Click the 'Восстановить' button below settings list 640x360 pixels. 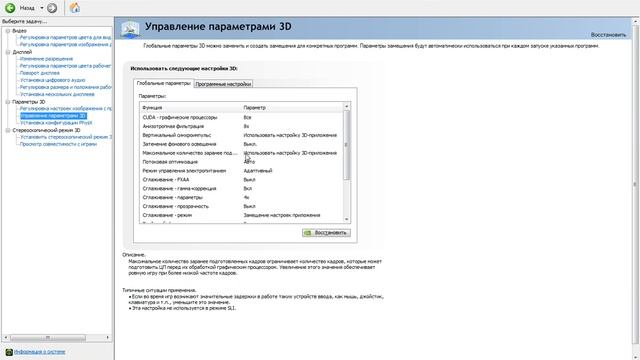[x=326, y=233]
